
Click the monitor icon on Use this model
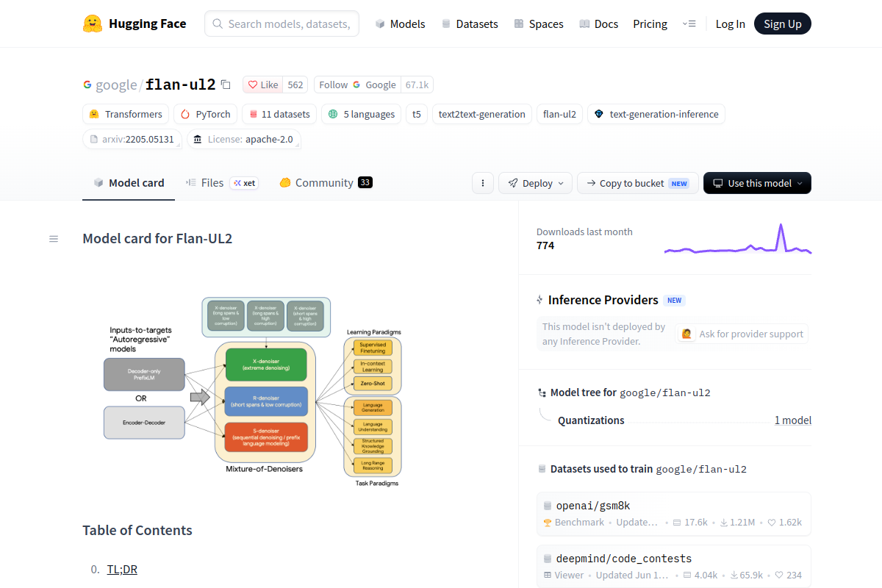tap(718, 183)
